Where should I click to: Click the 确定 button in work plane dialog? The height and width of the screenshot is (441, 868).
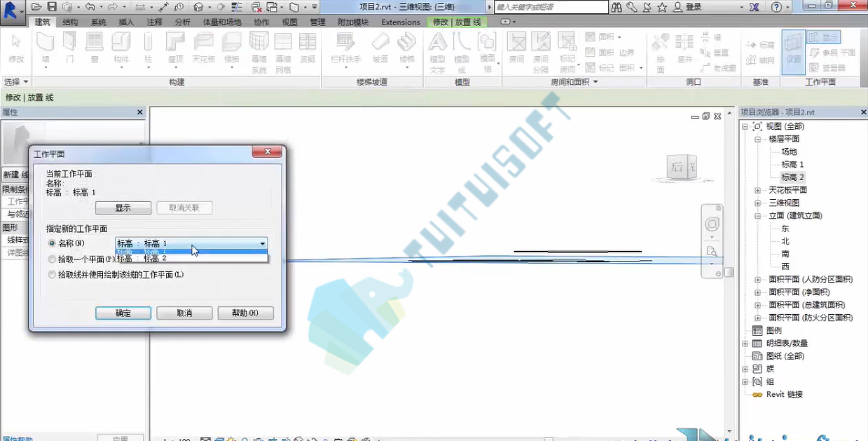point(123,313)
